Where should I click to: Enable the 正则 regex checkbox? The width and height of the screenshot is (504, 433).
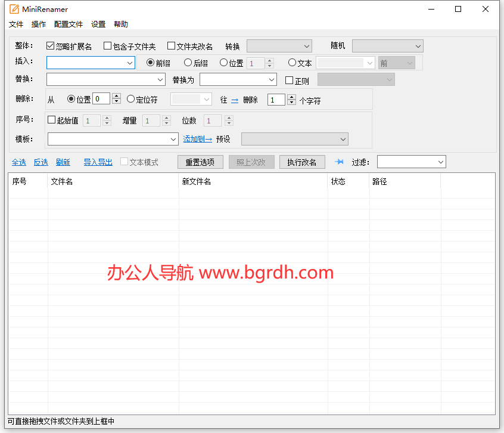290,81
